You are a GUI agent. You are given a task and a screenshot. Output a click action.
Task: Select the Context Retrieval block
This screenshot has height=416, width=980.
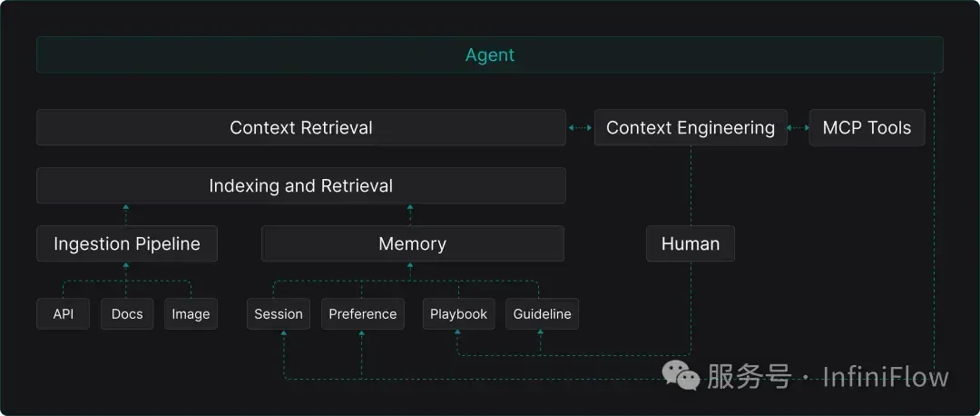pos(300,127)
